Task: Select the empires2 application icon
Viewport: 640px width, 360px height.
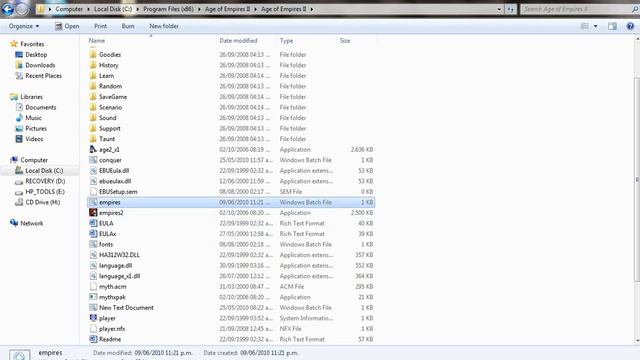Action: pos(93,213)
